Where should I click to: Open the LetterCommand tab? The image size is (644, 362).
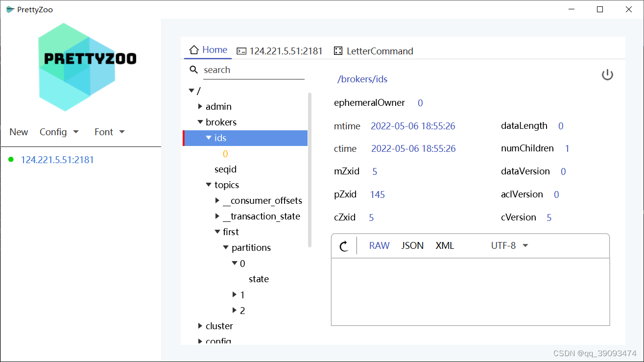[x=373, y=51]
